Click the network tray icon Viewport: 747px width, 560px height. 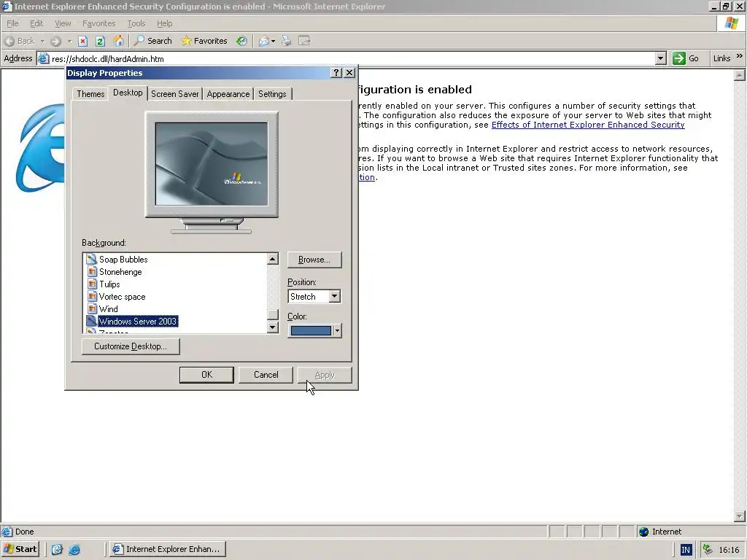pyautogui.click(x=708, y=550)
